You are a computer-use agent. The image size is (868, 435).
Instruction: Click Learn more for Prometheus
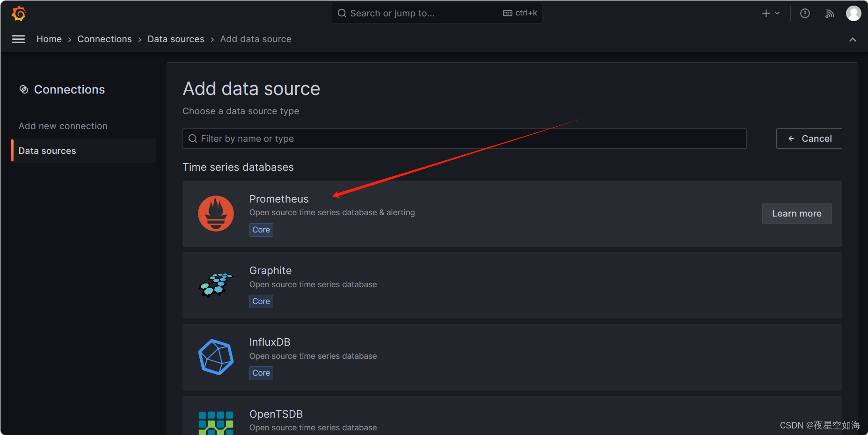796,214
